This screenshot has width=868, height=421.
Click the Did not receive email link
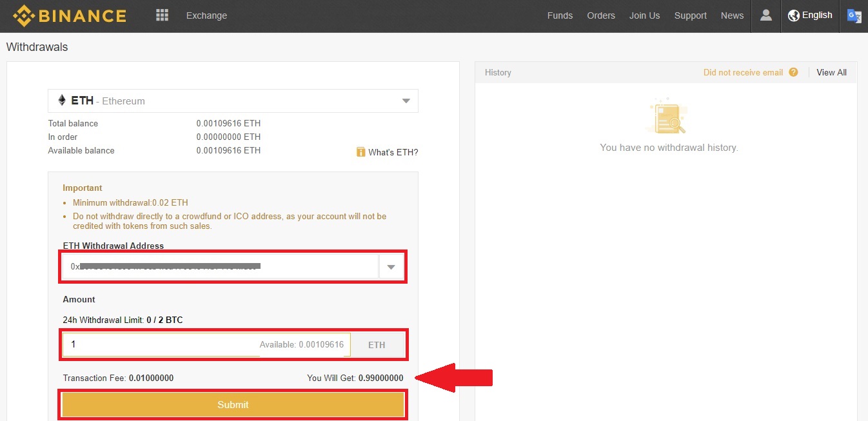(x=743, y=72)
